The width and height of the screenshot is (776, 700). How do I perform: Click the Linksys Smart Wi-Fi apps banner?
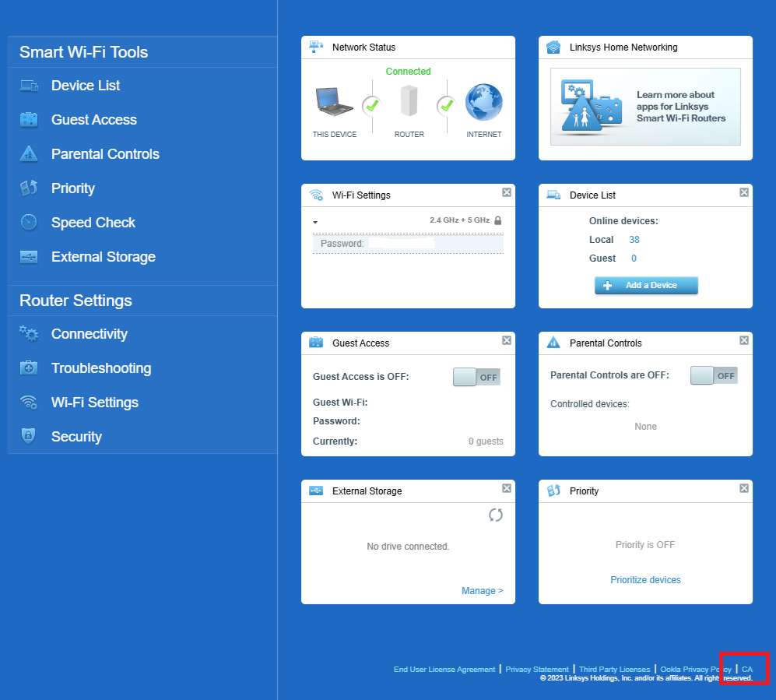click(x=645, y=107)
